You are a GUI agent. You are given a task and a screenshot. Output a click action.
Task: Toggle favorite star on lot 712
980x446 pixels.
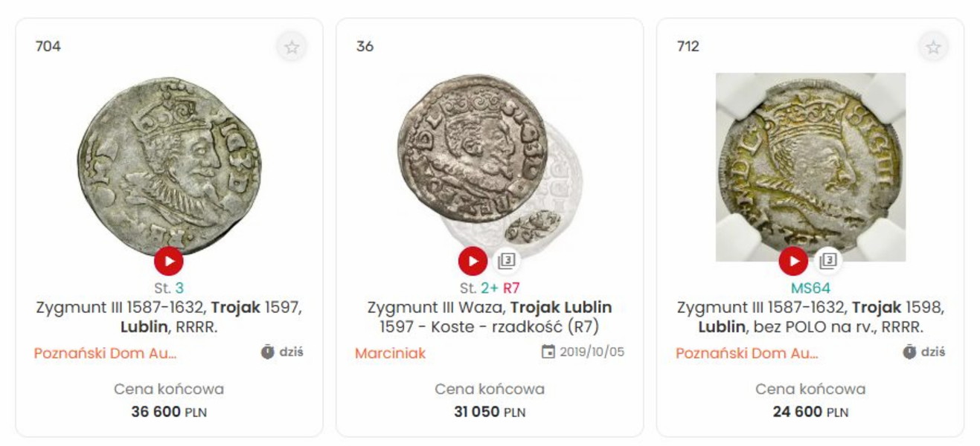[933, 48]
